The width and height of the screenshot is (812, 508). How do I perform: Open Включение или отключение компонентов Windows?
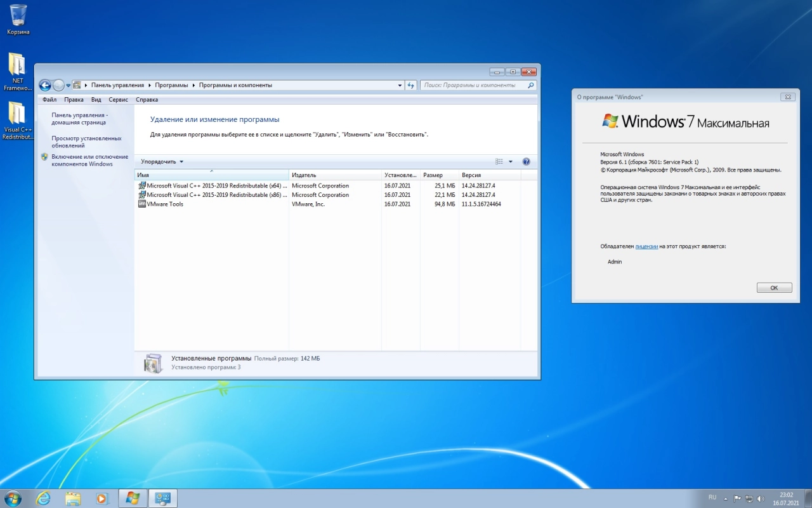coord(89,160)
